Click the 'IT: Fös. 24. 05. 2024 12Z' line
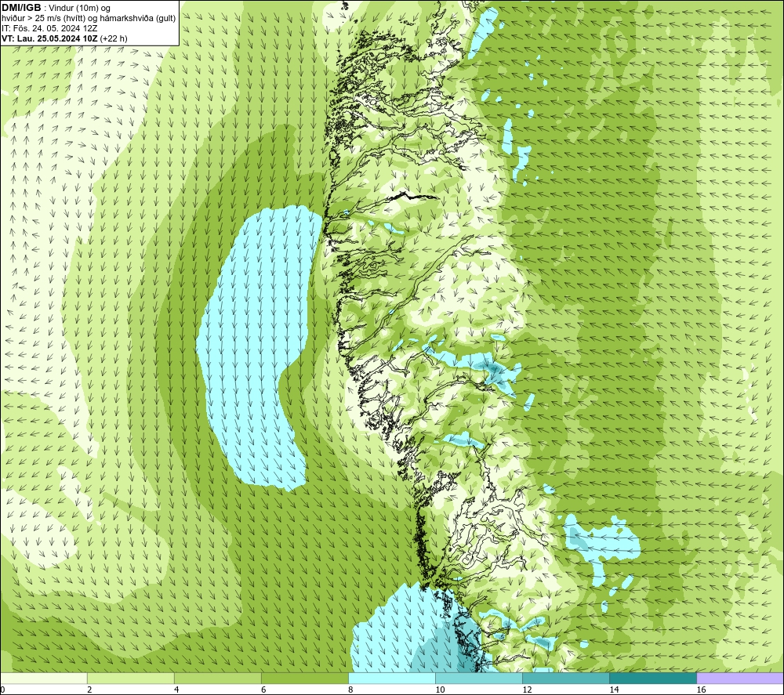784x695 pixels. pyautogui.click(x=49, y=28)
